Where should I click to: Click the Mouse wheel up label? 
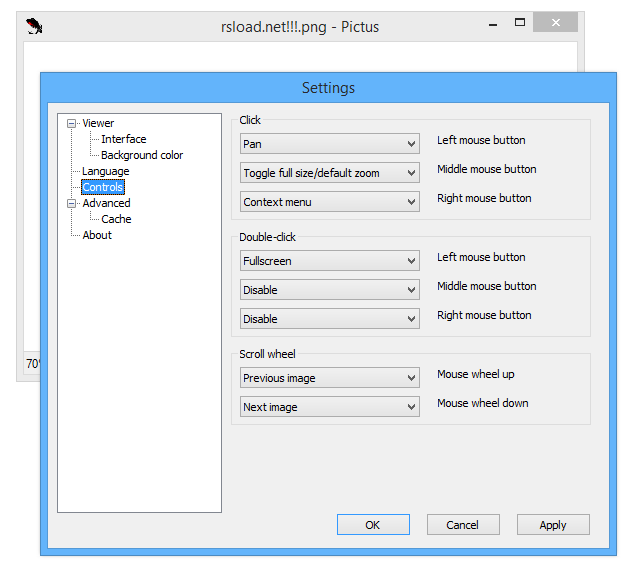[476, 374]
